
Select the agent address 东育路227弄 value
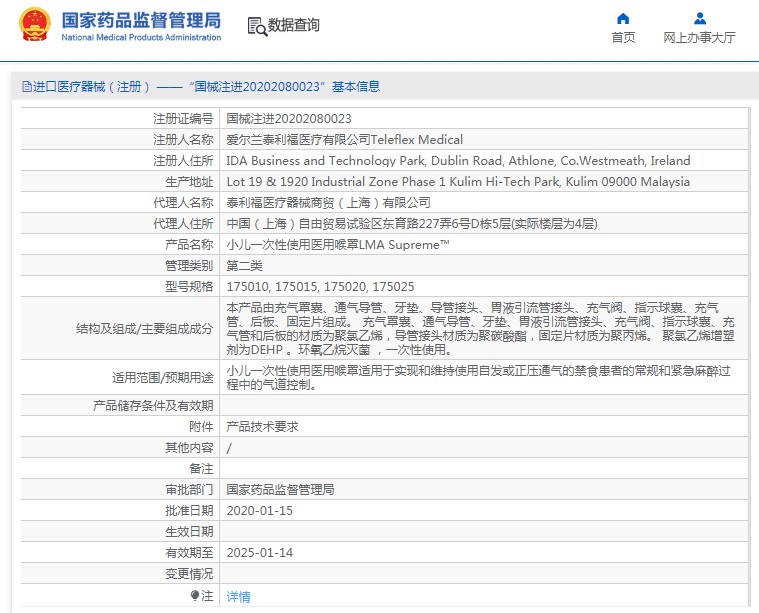pos(412,224)
